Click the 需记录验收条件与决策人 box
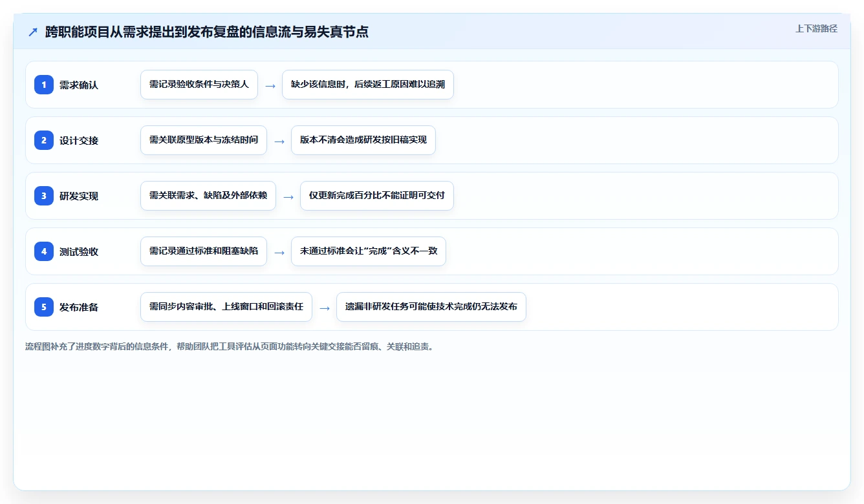The height and width of the screenshot is (504, 864). [199, 85]
